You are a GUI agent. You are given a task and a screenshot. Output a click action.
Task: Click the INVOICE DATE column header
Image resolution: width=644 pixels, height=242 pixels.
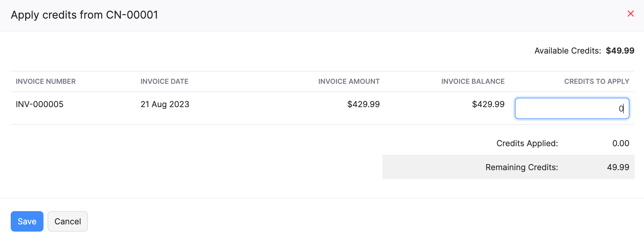pyautogui.click(x=164, y=81)
